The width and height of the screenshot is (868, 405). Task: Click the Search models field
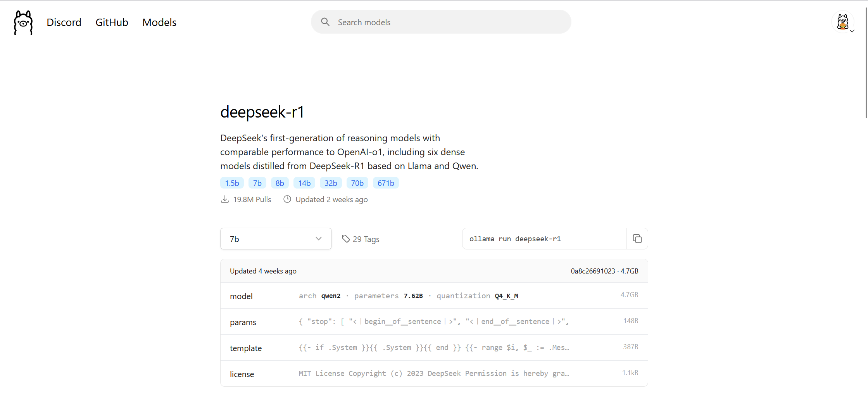441,22
